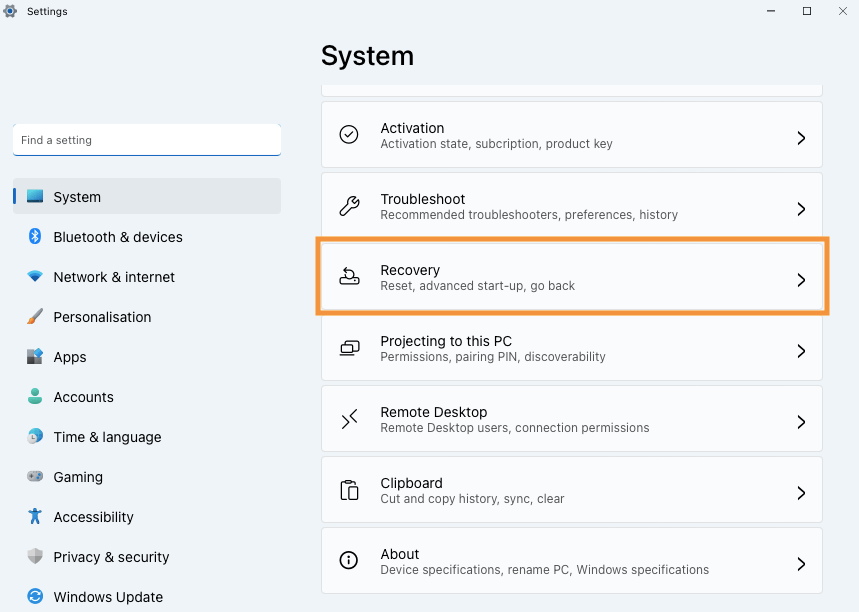
Task: Click the Clipboard icon
Action: 349,490
